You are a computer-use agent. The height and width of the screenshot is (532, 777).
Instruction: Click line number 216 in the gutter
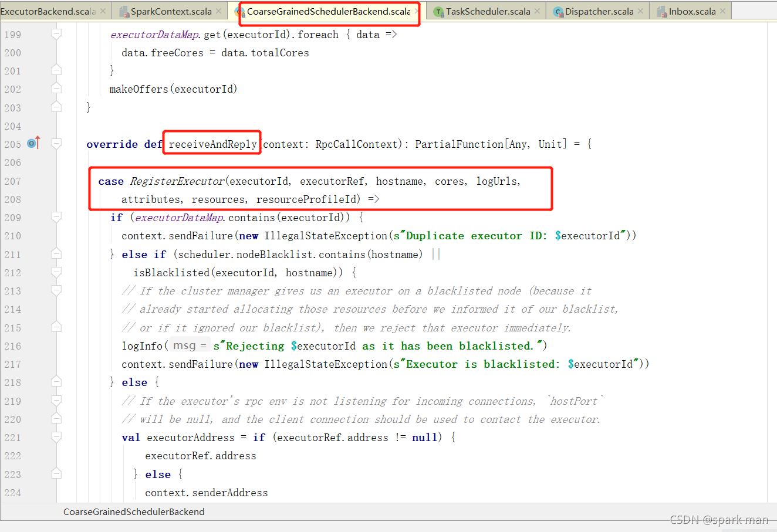[12, 346]
